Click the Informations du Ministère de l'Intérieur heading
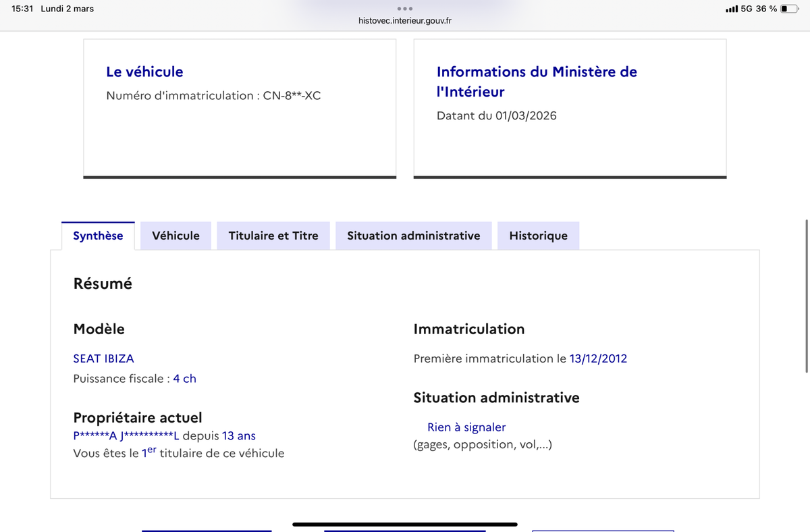 tap(537, 81)
